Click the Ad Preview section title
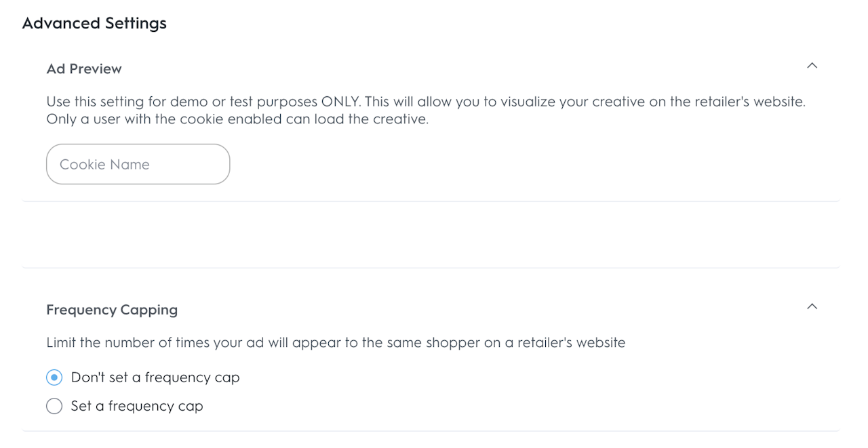Image resolution: width=868 pixels, height=448 pixels. [84, 69]
